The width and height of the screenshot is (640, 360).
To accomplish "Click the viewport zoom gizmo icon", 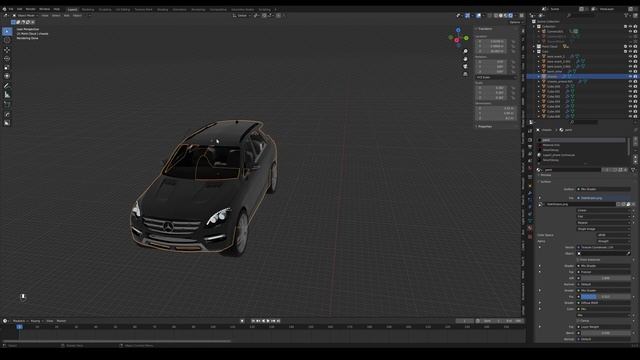I will (465, 51).
